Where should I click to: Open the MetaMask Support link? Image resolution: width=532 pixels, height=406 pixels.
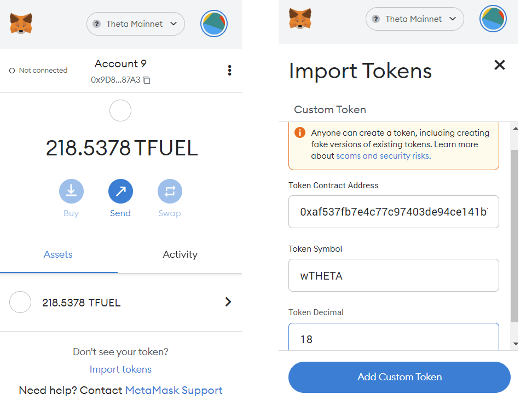(174, 390)
